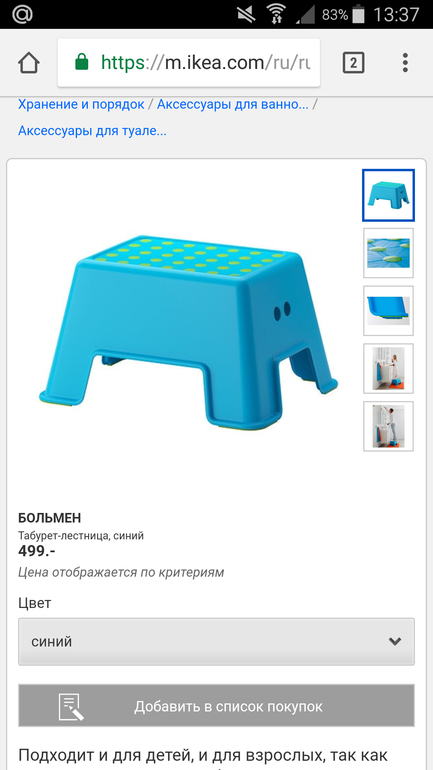Expand the Цвет dropdown showing синий
The width and height of the screenshot is (433, 770).
(216, 641)
